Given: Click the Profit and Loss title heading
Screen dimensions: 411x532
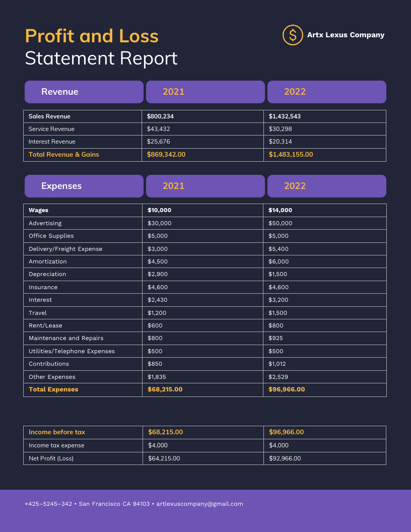Looking at the screenshot, I should pyautogui.click(x=92, y=36).
